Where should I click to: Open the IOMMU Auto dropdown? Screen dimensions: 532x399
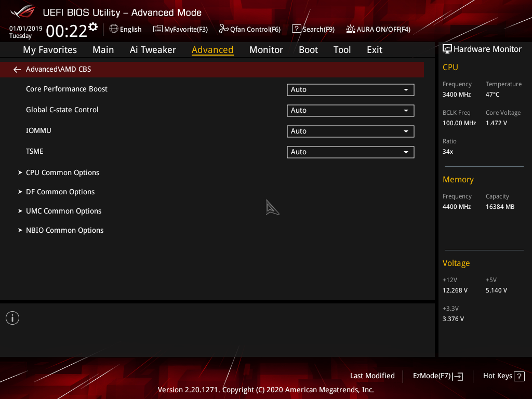tap(351, 131)
